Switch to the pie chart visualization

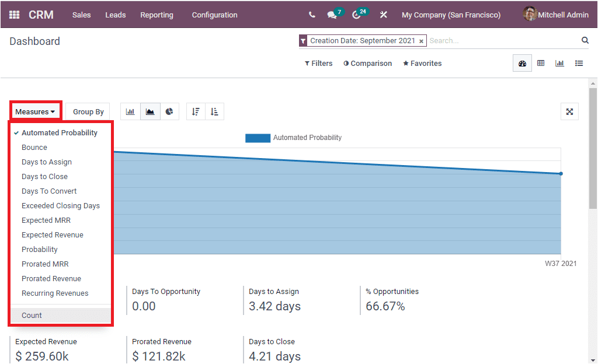[169, 111]
